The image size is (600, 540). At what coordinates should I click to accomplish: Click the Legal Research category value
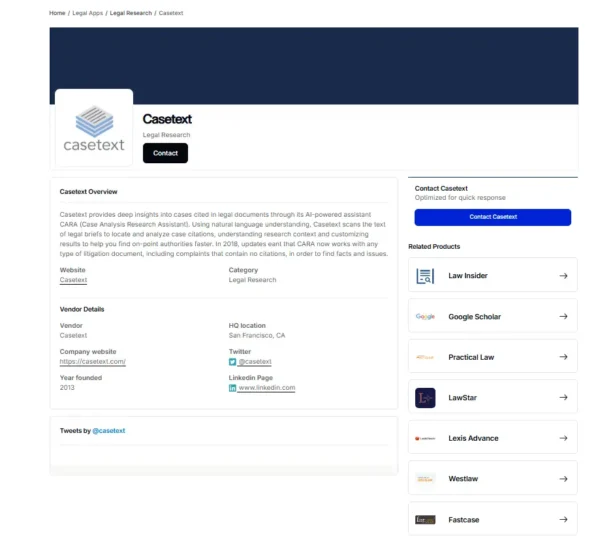pyautogui.click(x=253, y=280)
